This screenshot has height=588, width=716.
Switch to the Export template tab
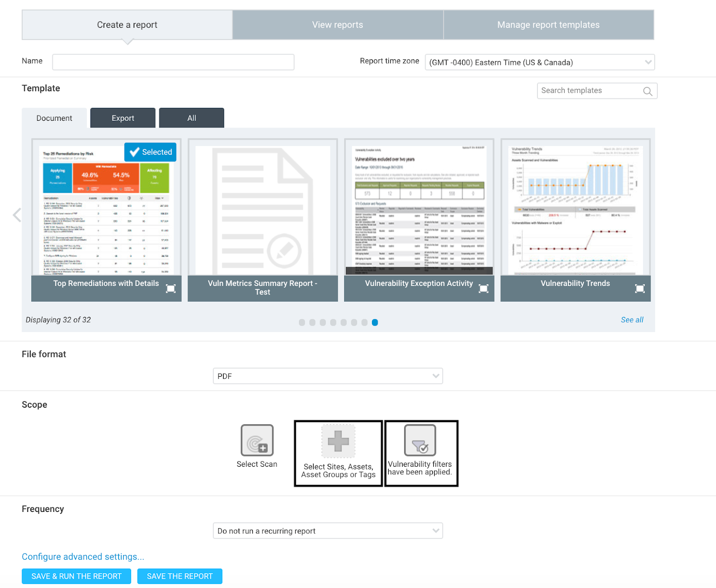pos(123,118)
